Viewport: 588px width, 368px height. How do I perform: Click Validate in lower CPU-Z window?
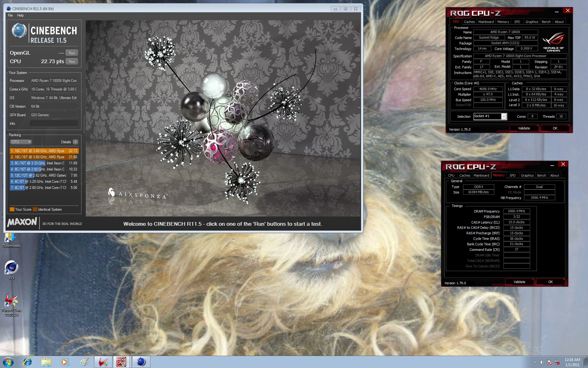pos(519,282)
